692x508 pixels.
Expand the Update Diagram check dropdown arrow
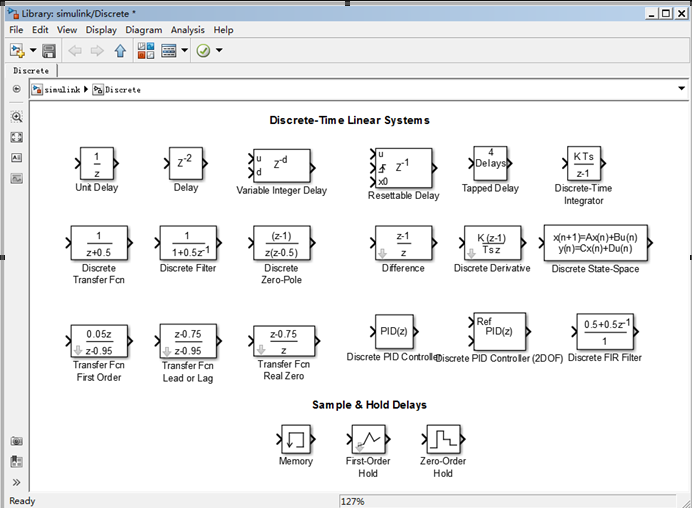click(219, 50)
